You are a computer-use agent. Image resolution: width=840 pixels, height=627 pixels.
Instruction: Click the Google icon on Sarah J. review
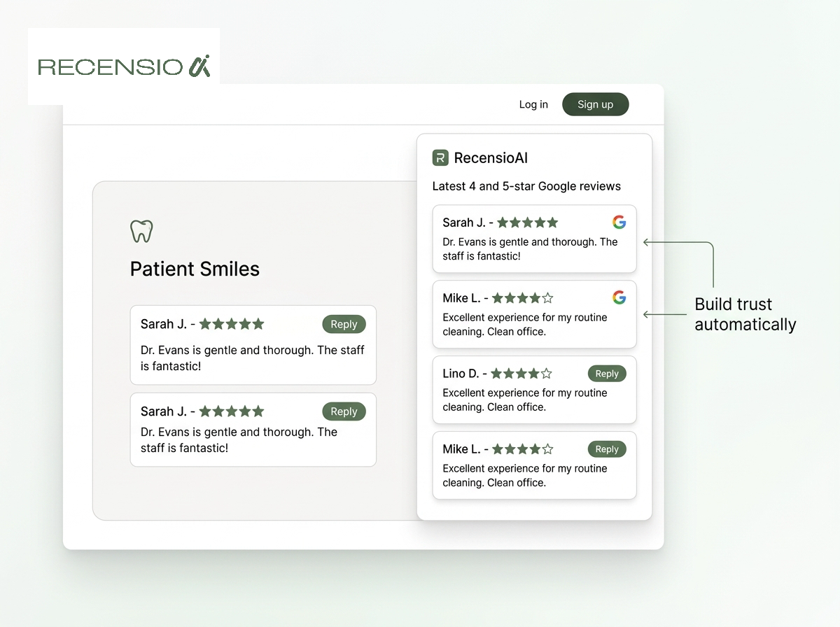pos(619,223)
